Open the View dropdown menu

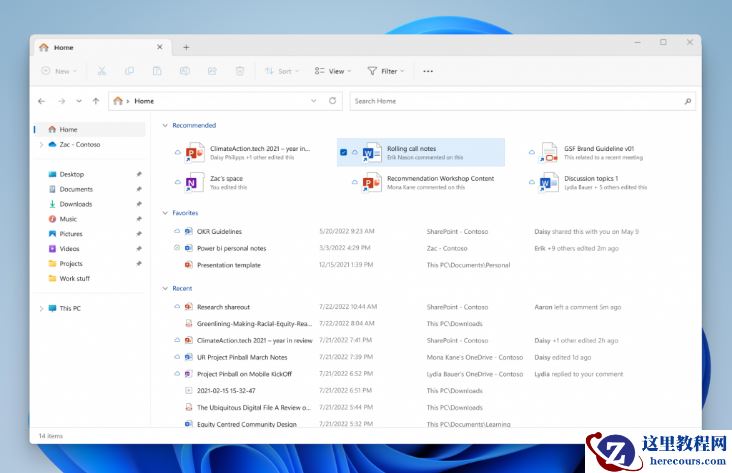[332, 71]
